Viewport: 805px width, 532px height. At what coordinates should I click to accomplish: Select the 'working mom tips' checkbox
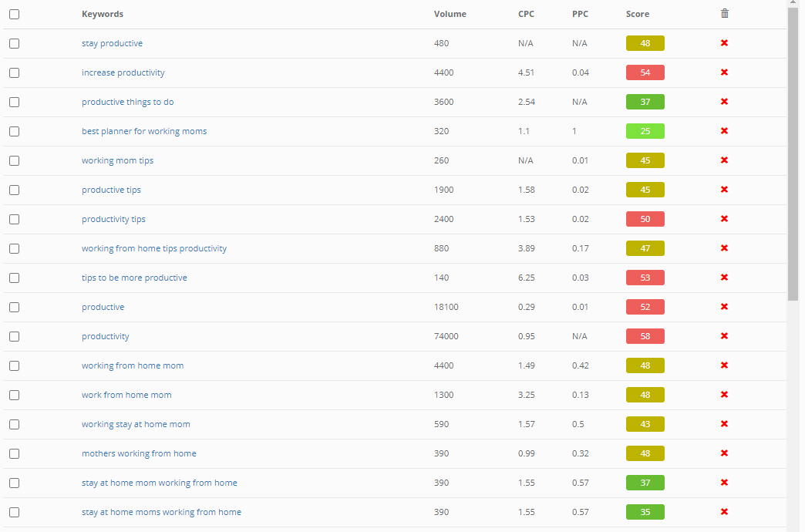tap(15, 160)
